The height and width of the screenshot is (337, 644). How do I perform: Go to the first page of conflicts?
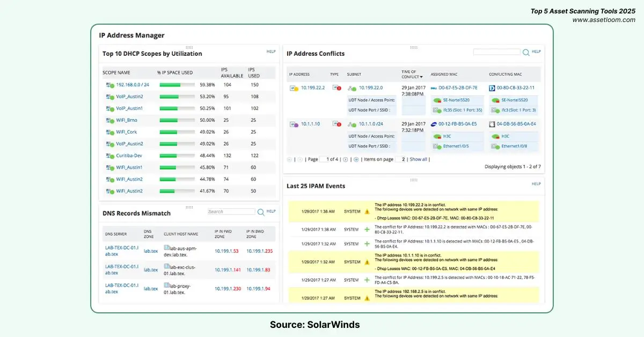click(290, 159)
